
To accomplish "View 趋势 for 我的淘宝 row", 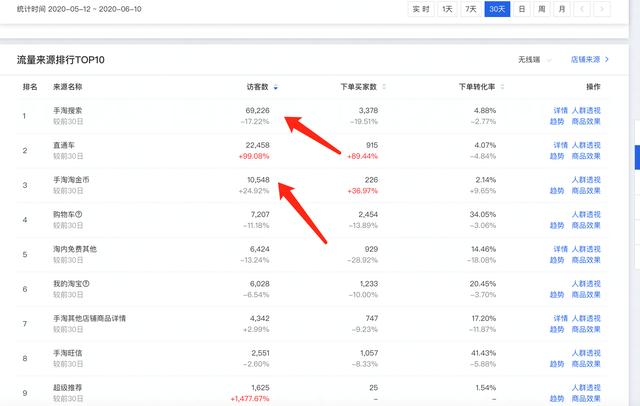I will pos(557,295).
